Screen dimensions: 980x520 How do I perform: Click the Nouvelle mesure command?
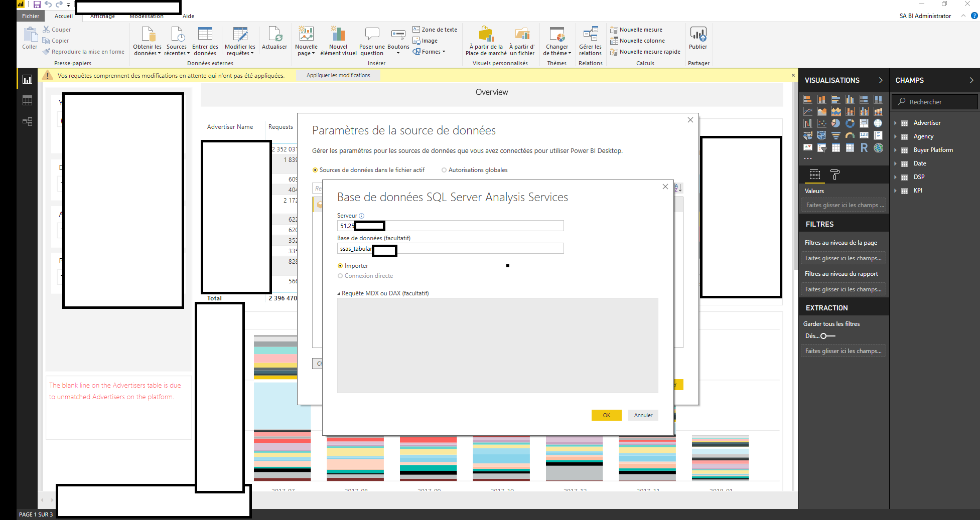tap(636, 30)
